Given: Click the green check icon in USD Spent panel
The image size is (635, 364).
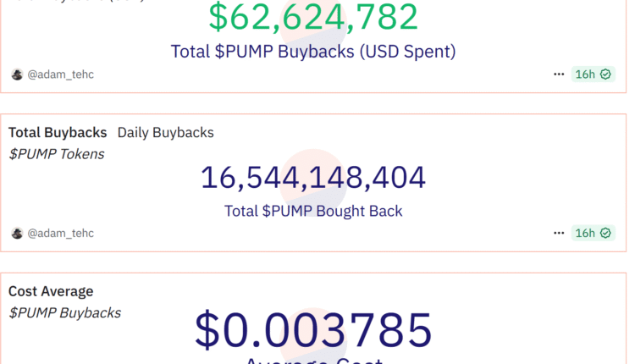Looking at the screenshot, I should click(x=605, y=74).
